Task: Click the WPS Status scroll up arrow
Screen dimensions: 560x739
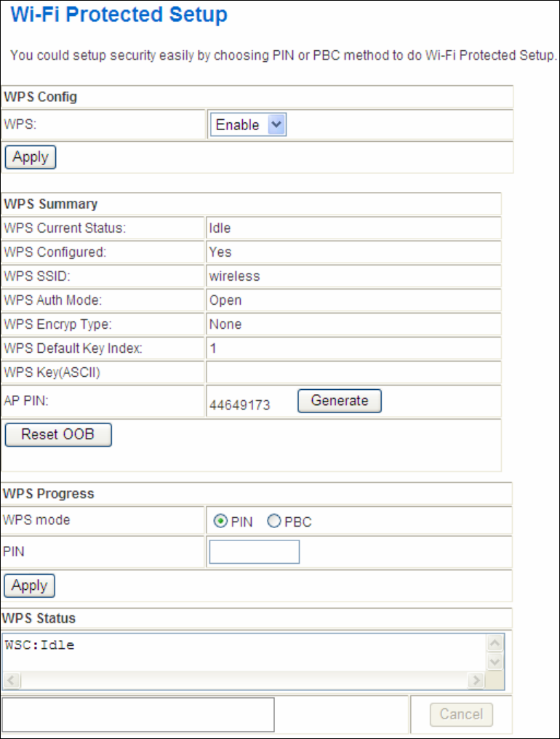Action: point(495,643)
